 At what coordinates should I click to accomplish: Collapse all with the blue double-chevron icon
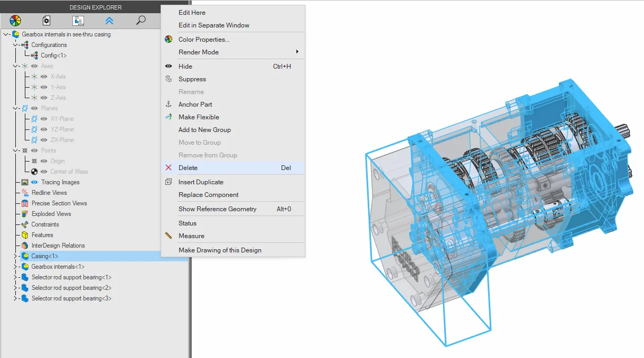pyautogui.click(x=109, y=21)
